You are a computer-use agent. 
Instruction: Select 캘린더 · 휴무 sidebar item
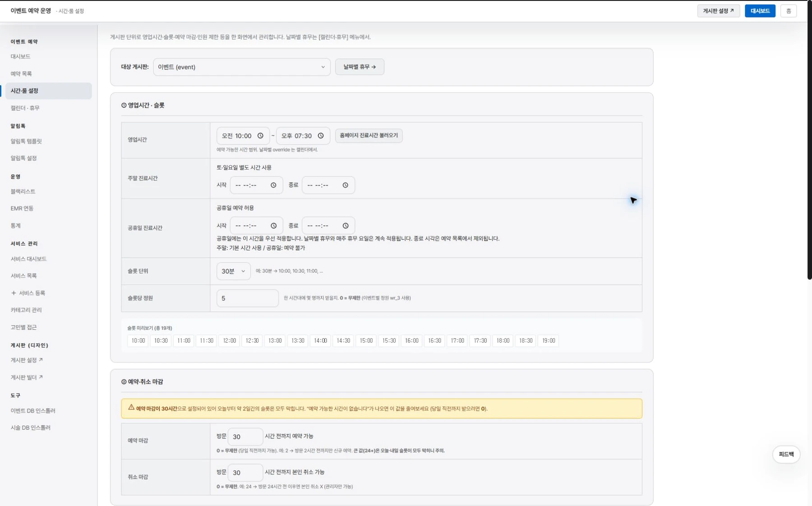(x=25, y=108)
